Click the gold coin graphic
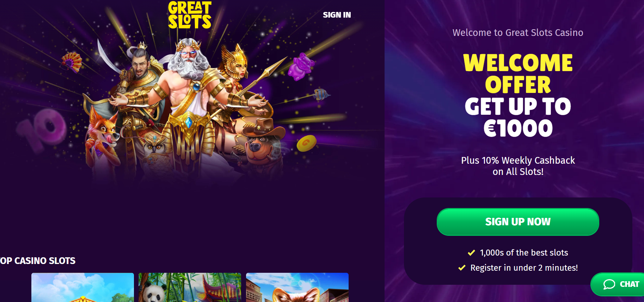Screen dimensions: 644x302 pyautogui.click(x=306, y=143)
